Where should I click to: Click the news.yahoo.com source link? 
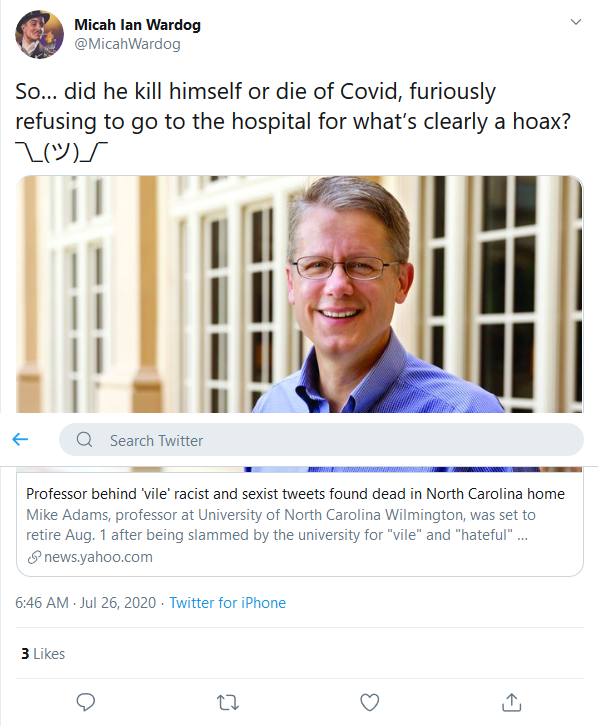click(98, 557)
